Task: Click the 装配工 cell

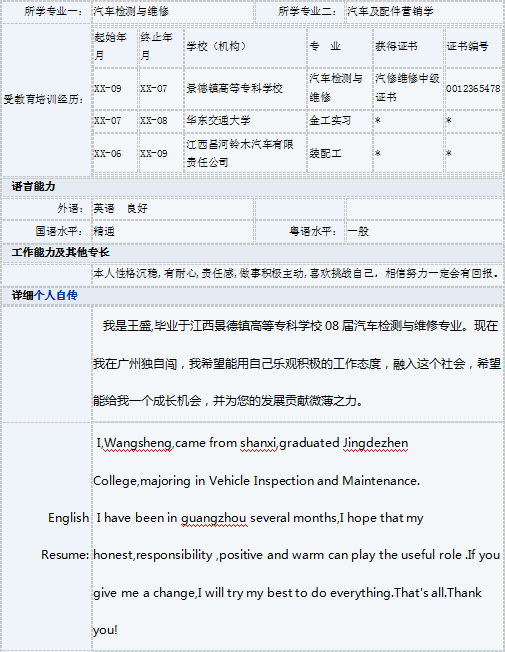Action: pos(339,153)
